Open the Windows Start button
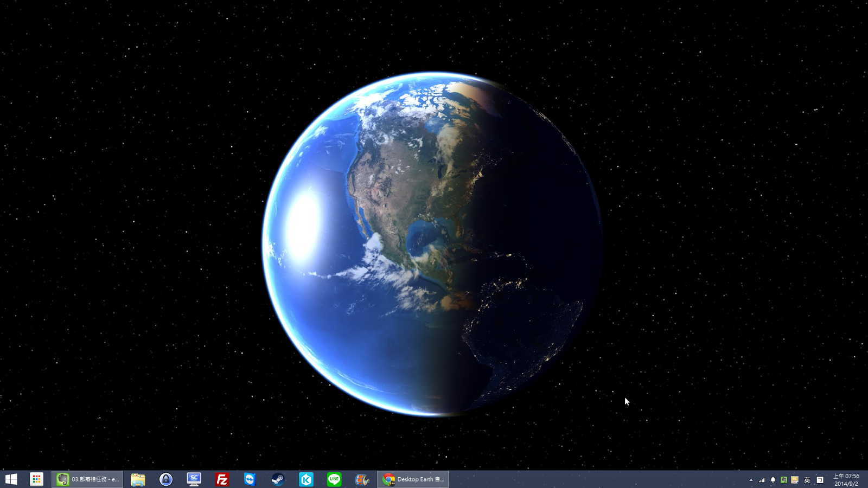The height and width of the screenshot is (488, 868). [11, 479]
